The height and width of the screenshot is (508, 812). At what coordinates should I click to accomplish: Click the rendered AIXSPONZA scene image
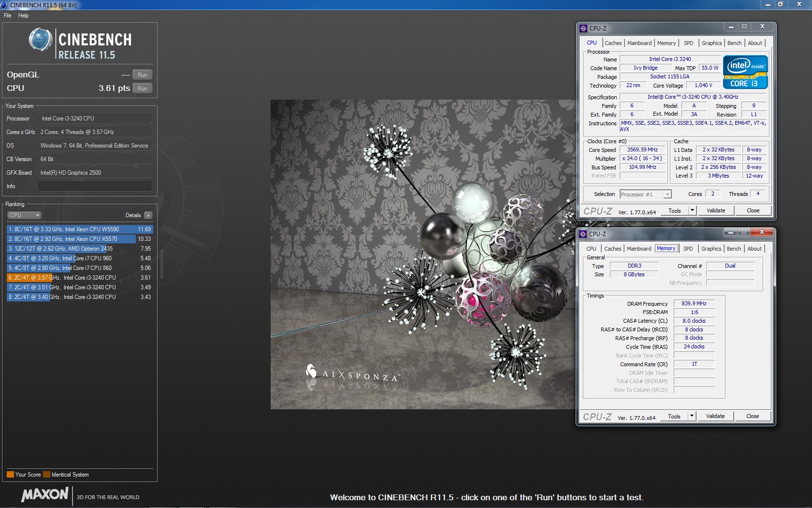pyautogui.click(x=423, y=254)
